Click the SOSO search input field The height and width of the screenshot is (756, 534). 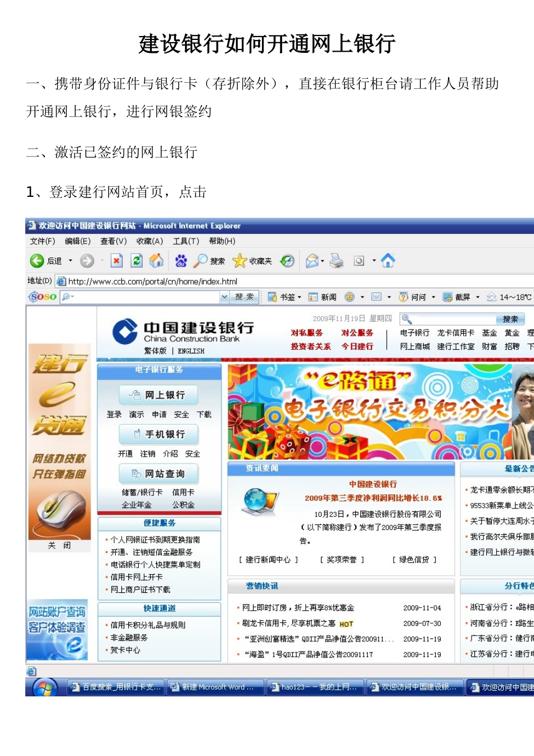[x=140, y=297]
